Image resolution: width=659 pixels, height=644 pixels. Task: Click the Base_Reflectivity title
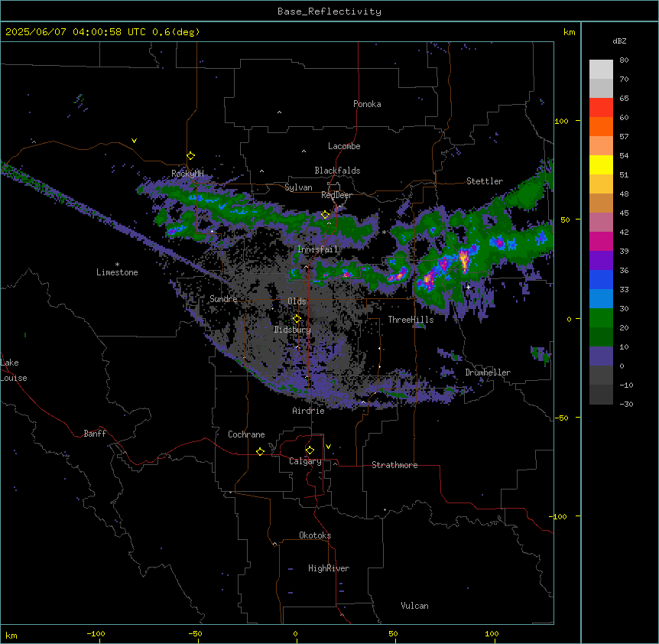coord(329,11)
